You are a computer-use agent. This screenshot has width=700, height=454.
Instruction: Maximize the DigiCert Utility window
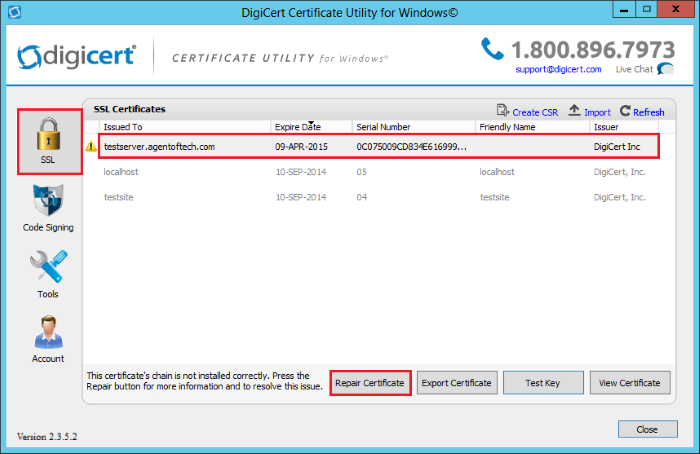646,9
